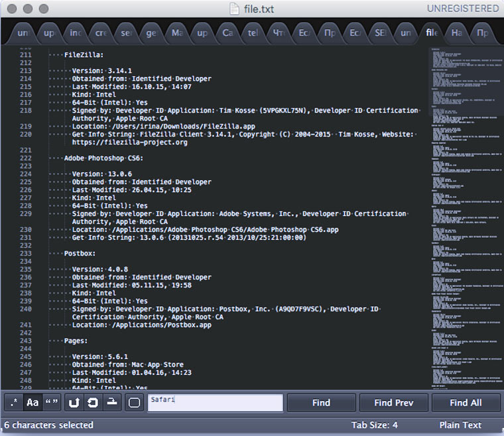Switch to the 'Ma' tab

coord(177,32)
